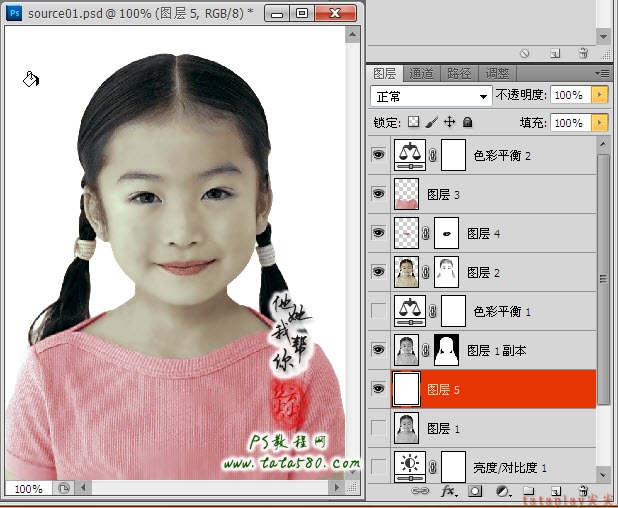Image resolution: width=618 pixels, height=508 pixels.
Task: Click 图层 4 layer mask thumbnail
Action: [x=446, y=233]
